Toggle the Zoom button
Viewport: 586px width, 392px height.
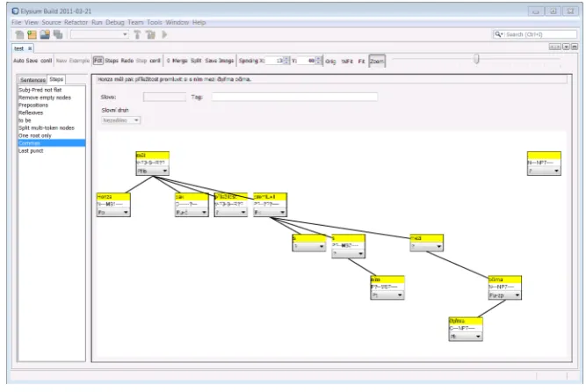coord(377,62)
